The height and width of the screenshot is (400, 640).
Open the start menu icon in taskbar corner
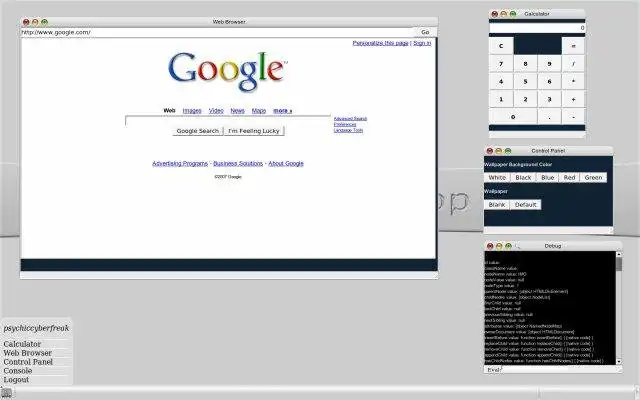6,393
